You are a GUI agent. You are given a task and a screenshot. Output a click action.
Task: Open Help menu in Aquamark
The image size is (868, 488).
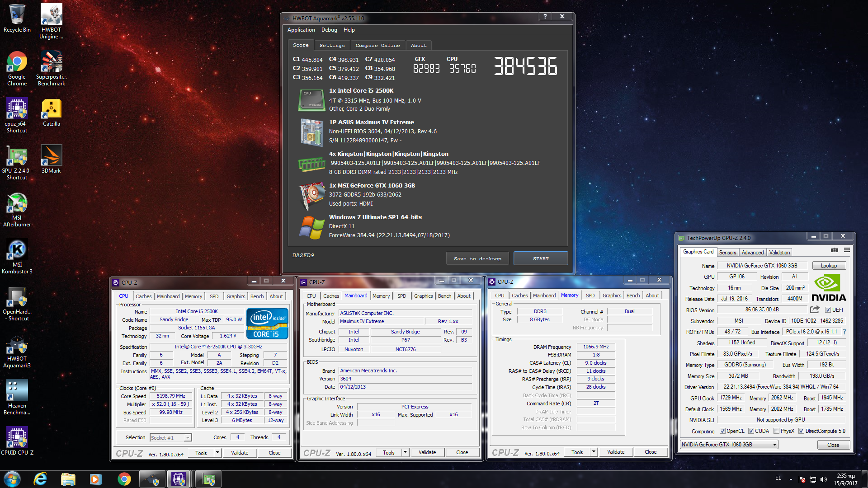349,30
